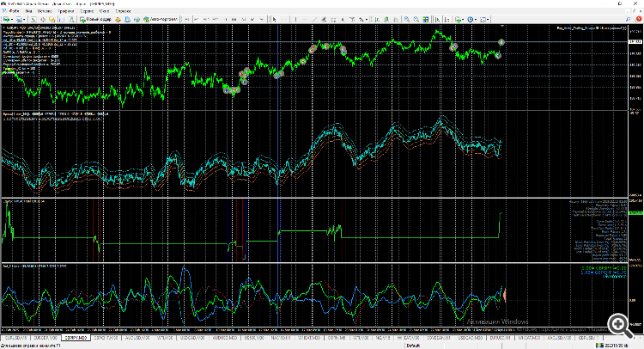
Task: Switch chart to M30 timeframe
Action: pos(215,19)
